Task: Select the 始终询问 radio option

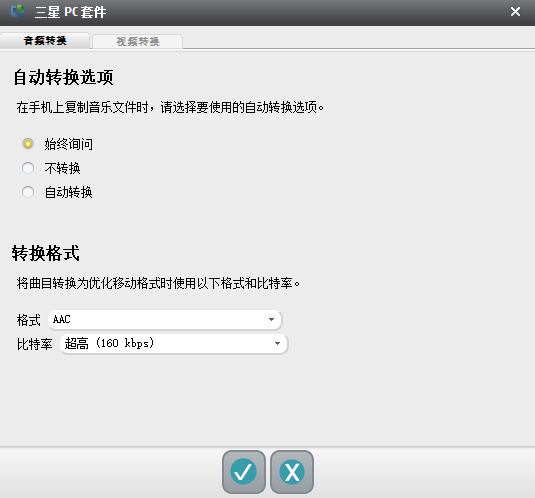Action: [x=28, y=144]
